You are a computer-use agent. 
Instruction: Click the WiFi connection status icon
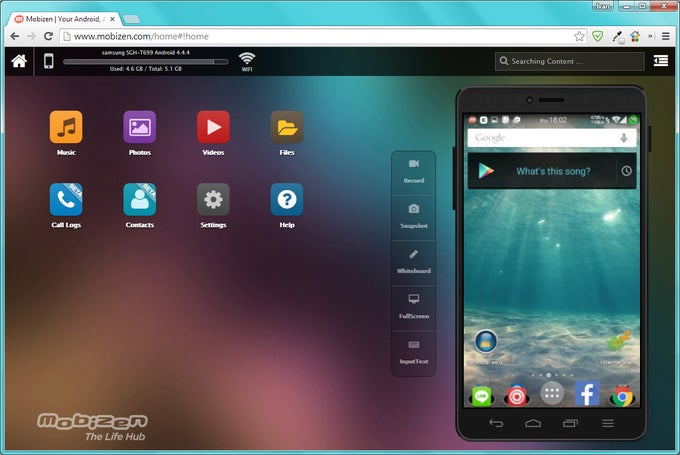point(247,62)
